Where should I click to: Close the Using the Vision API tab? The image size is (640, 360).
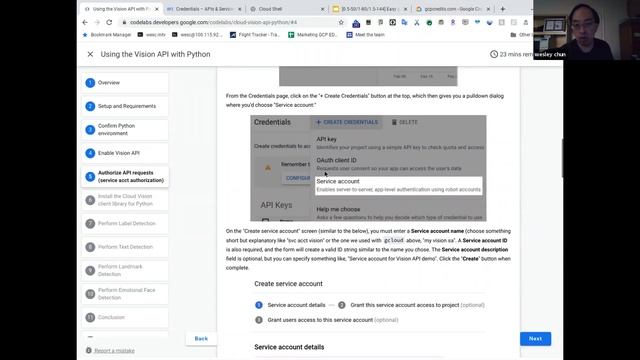pos(157,9)
